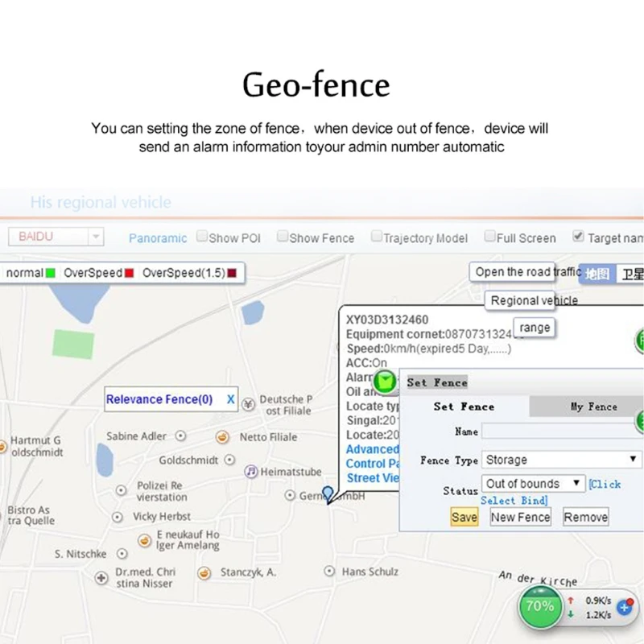Enable the Show Fence checkbox
644x644 pixels.
[283, 236]
